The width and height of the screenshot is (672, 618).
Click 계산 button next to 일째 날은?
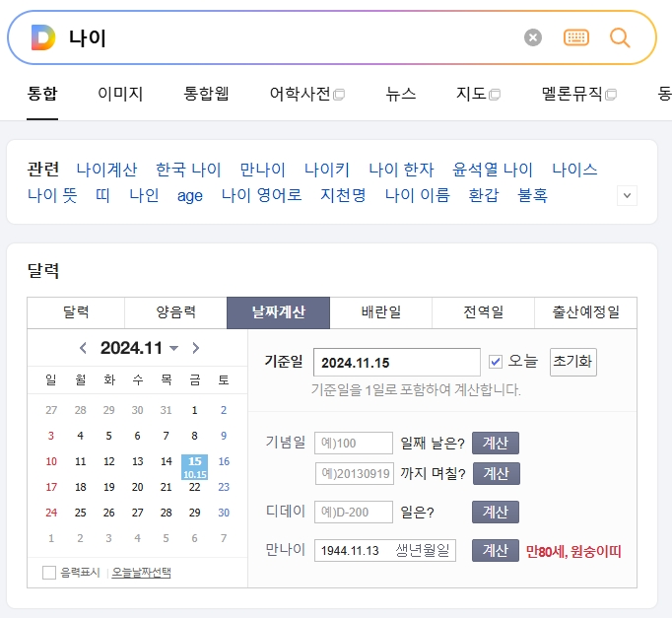click(x=496, y=443)
